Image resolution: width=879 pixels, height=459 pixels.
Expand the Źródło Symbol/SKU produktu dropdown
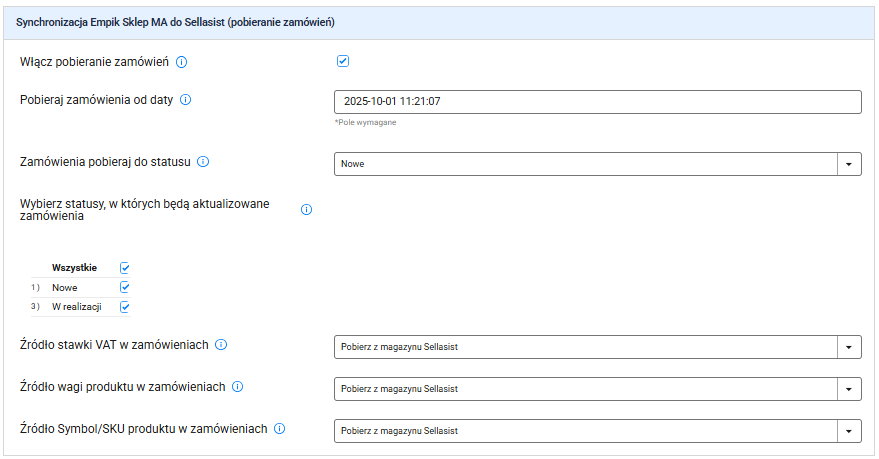coord(848,431)
